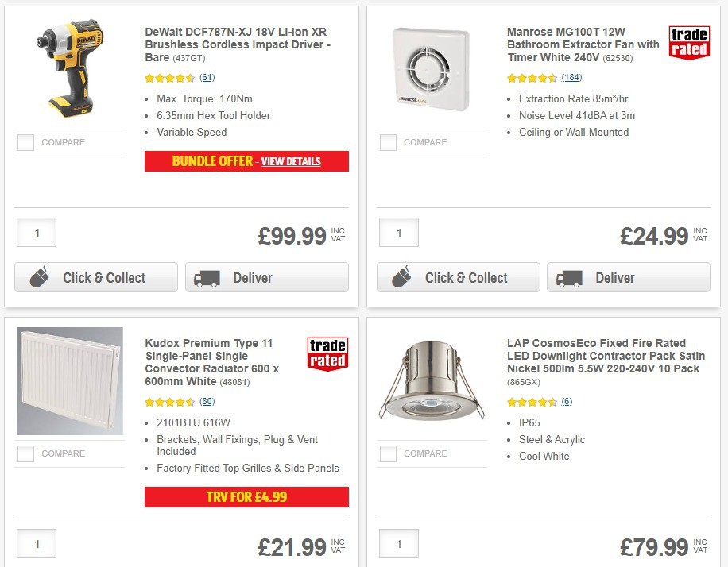Click the TRV FOR £4.99 banner
Viewport: 728px width, 567px height.
click(x=246, y=497)
